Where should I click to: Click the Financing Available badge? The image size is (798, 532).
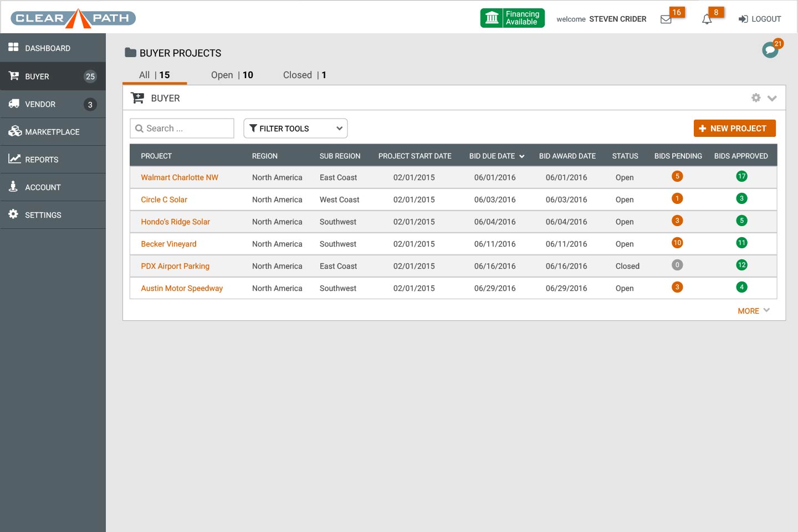click(512, 18)
